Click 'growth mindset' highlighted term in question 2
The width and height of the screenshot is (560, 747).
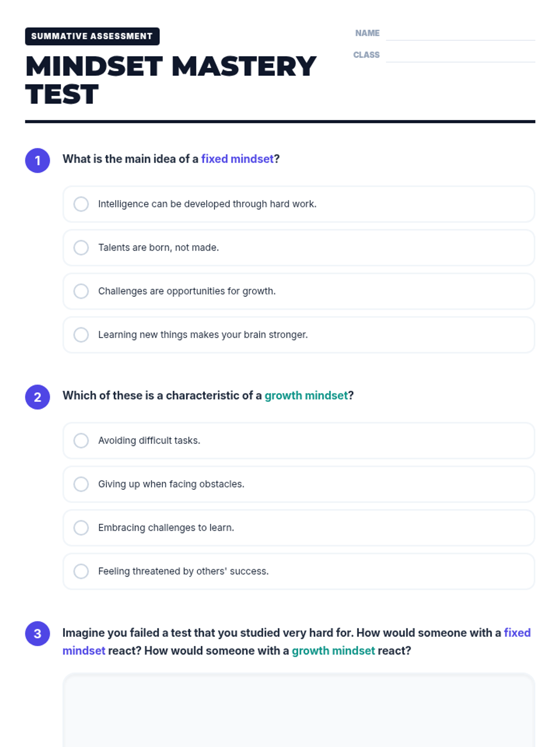(x=306, y=396)
